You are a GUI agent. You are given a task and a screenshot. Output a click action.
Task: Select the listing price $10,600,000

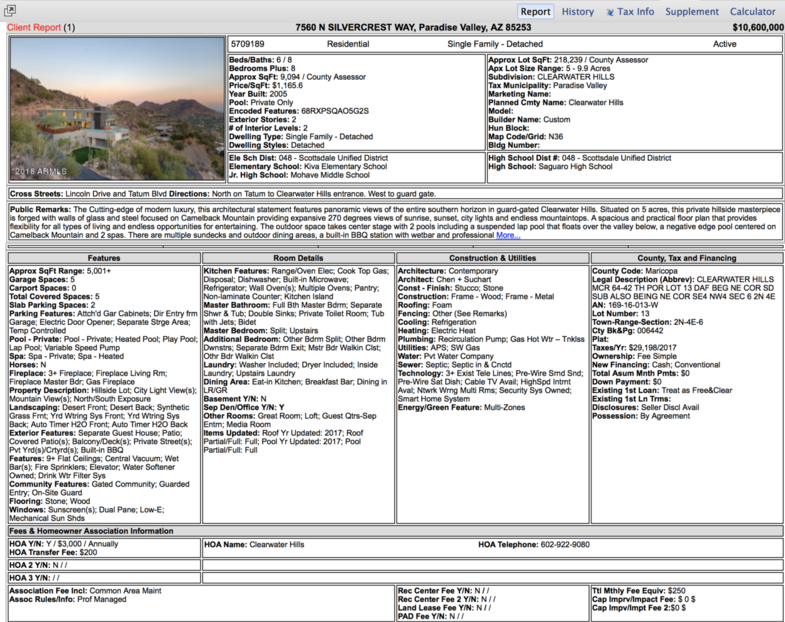[x=758, y=28]
